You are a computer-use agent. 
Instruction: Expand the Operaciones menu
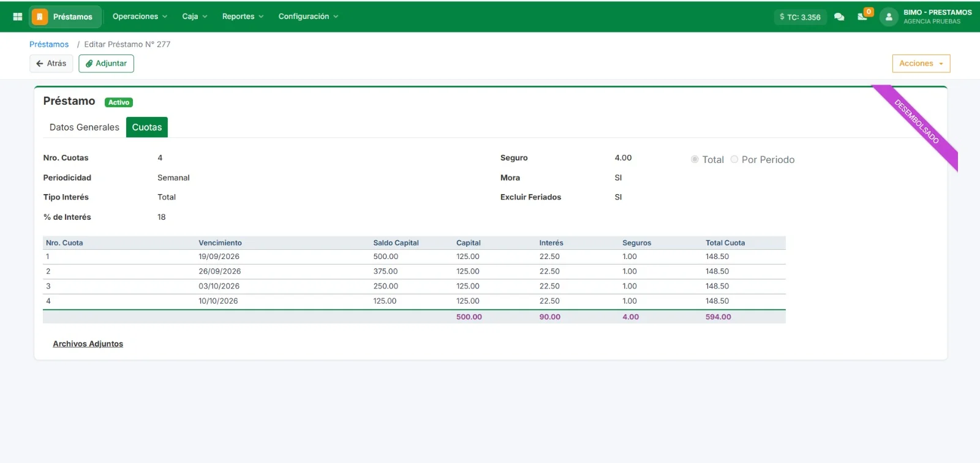pos(140,17)
